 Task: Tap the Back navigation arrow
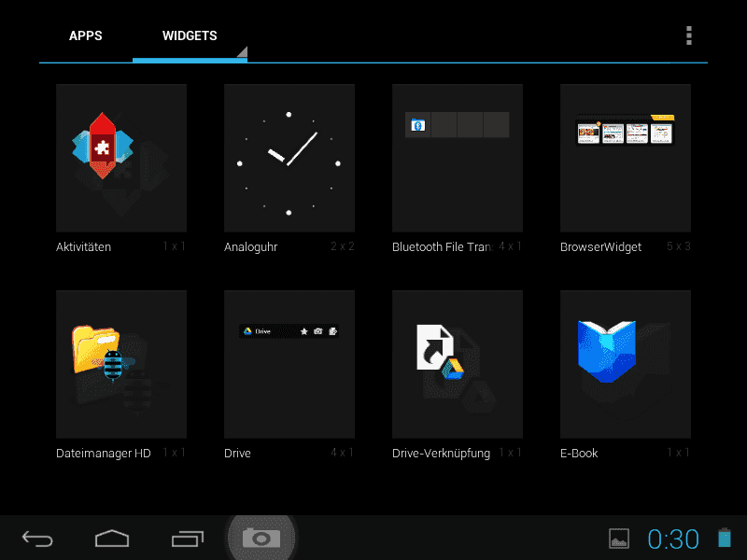37,539
